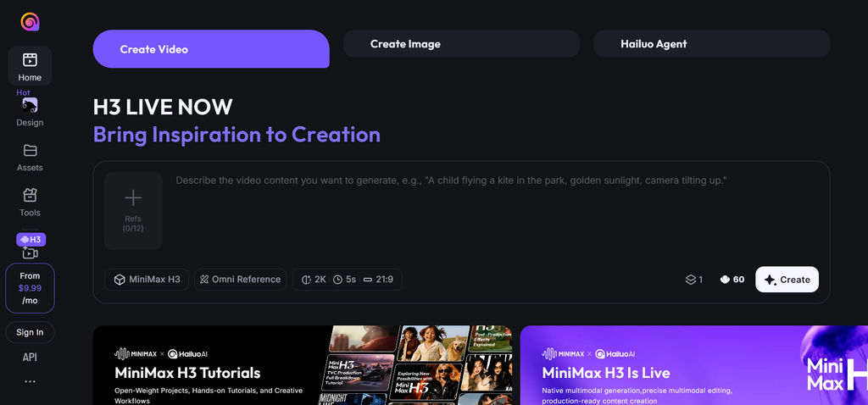Click Bring Inspiration to Creation heading
This screenshot has width=868, height=405.
pyautogui.click(x=236, y=135)
